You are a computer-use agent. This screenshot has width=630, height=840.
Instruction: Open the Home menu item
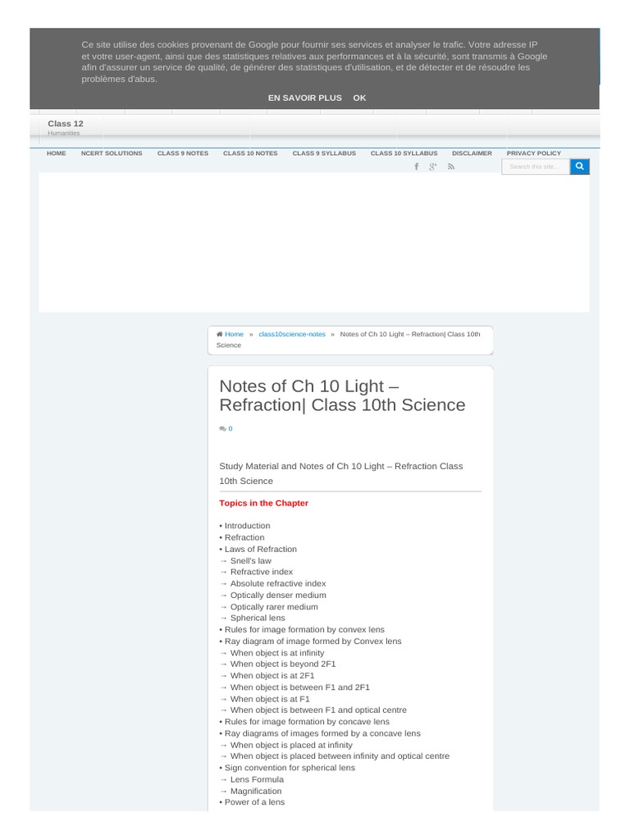click(x=57, y=153)
